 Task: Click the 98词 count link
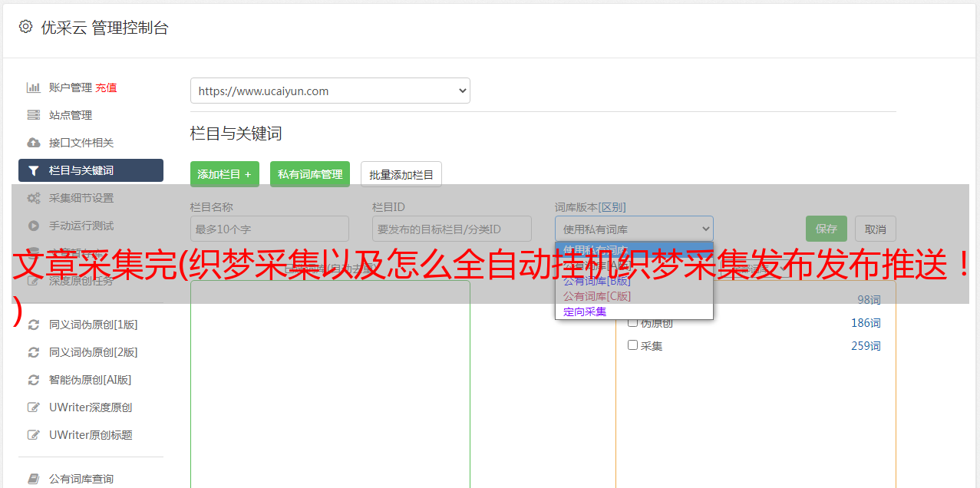pos(869,300)
